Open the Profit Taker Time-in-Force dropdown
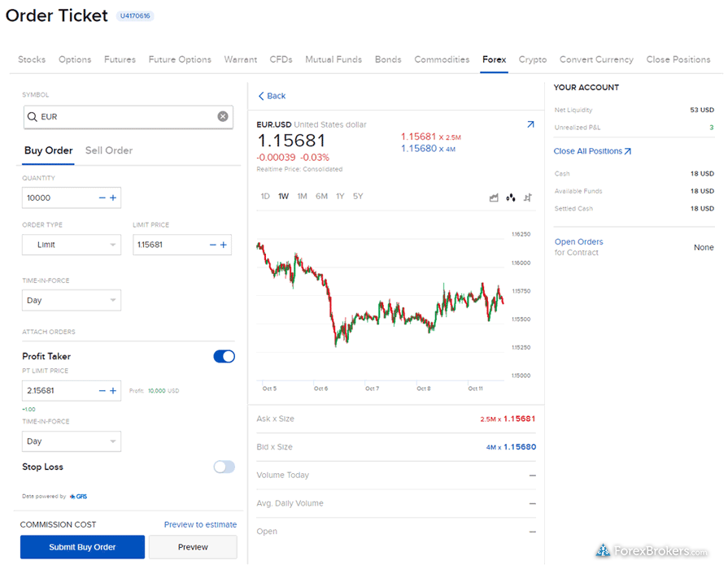 pyautogui.click(x=72, y=441)
